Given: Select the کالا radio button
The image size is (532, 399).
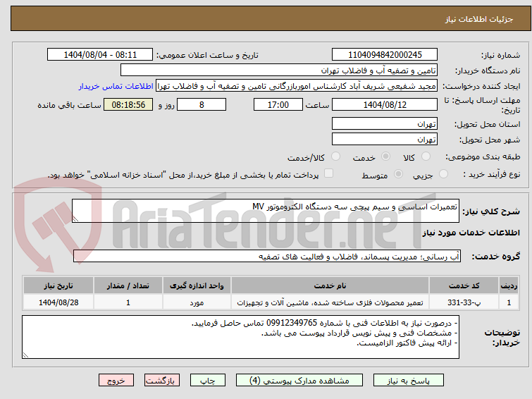Looking at the screenshot, I should pos(426,156).
